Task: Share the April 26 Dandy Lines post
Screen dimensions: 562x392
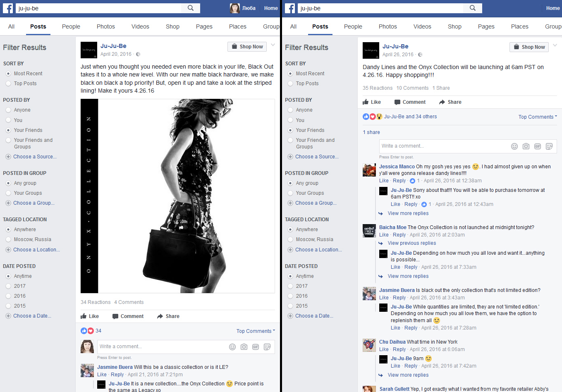Action: 450,102
